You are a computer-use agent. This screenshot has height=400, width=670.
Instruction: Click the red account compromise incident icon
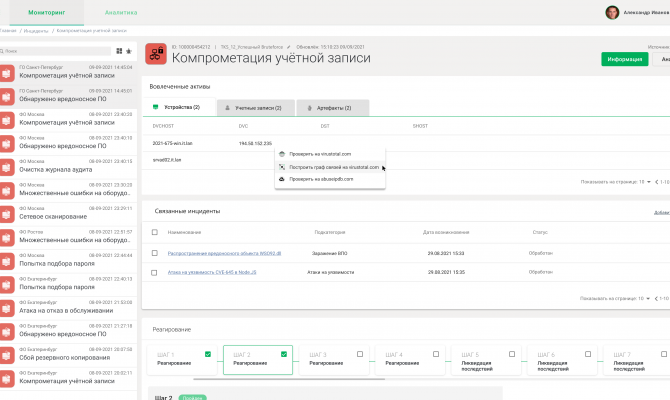point(156,54)
